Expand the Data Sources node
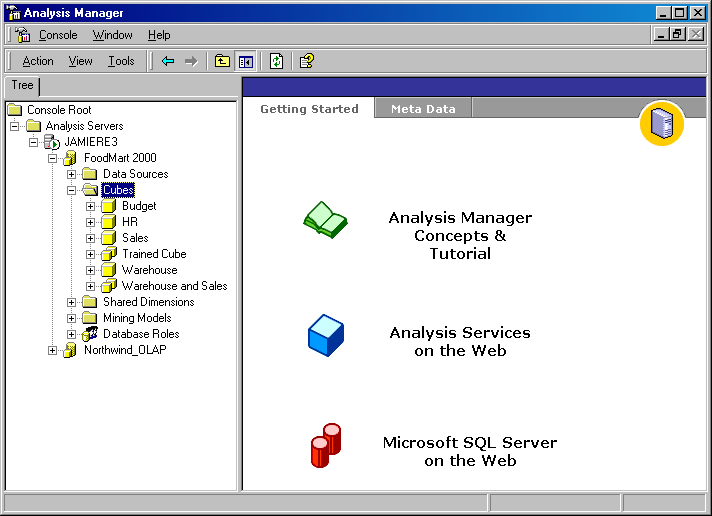The width and height of the screenshot is (712, 516). [x=71, y=174]
